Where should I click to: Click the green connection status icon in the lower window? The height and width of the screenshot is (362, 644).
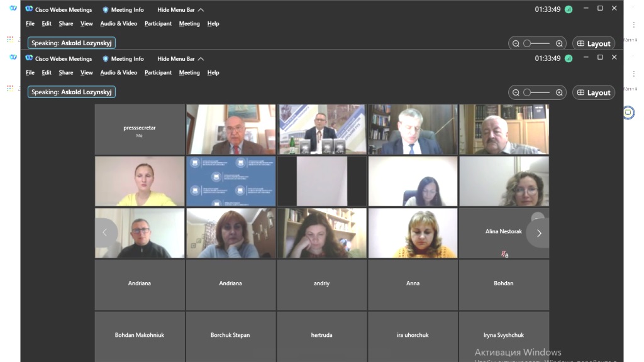[569, 58]
